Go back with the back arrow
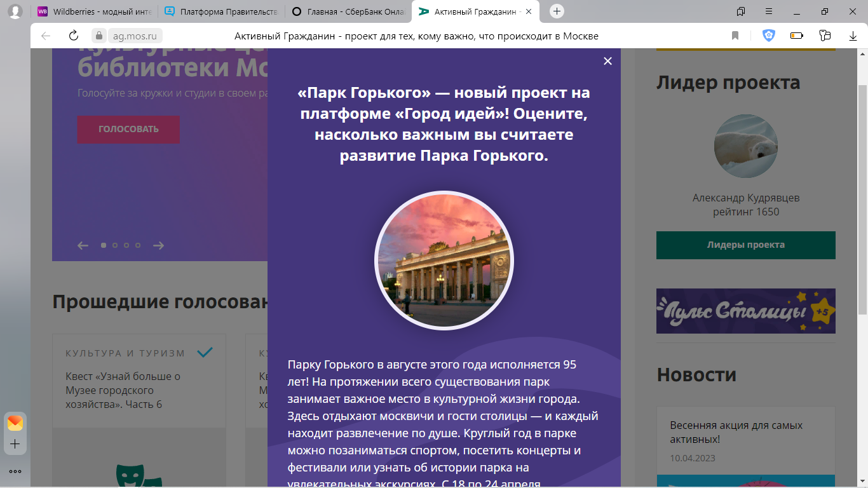The width and height of the screenshot is (868, 488). tap(46, 36)
